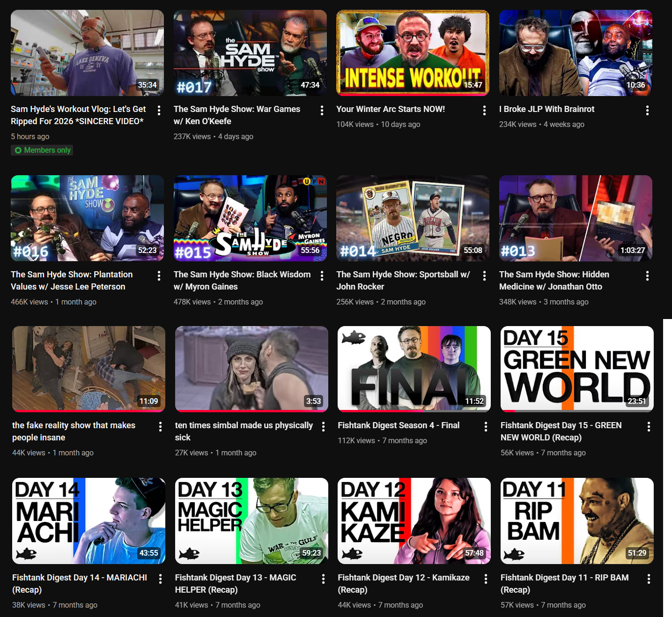Click the "5 hours ago" upload time
The width and height of the screenshot is (672, 617).
click(x=30, y=137)
